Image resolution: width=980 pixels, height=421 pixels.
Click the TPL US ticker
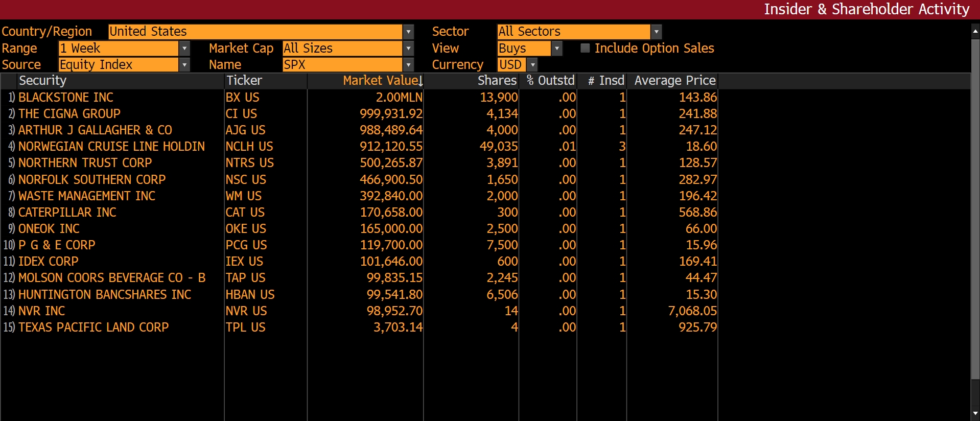(245, 328)
